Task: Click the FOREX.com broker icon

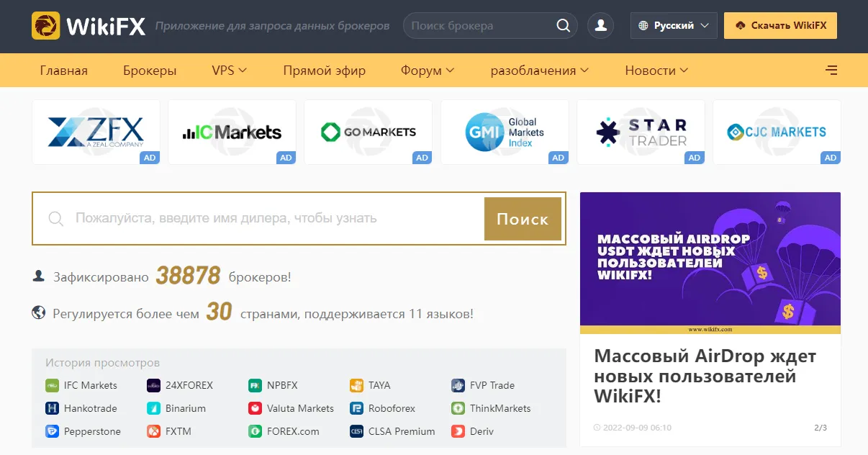Action: coord(255,431)
